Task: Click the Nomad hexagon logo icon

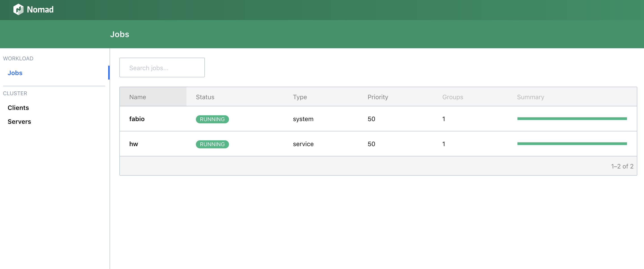Action: tap(18, 9)
